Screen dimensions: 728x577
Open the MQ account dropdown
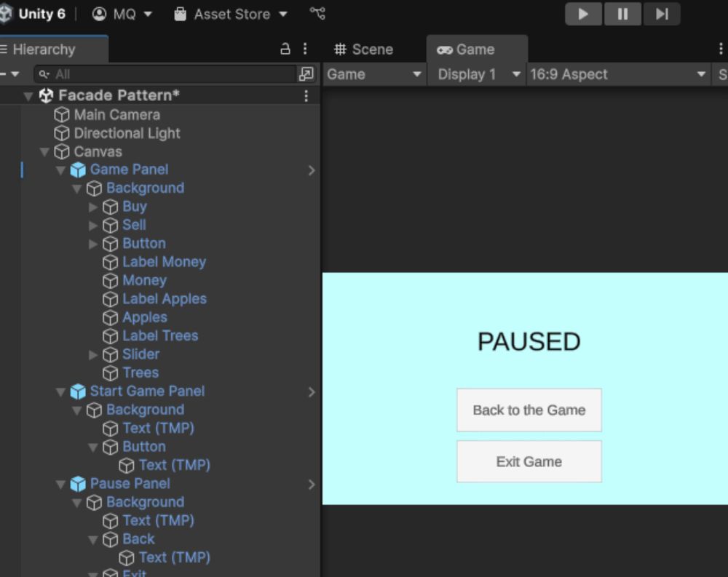[122, 15]
